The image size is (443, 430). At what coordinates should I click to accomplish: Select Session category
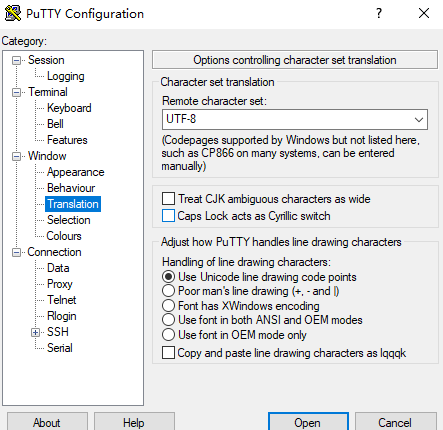(x=46, y=60)
